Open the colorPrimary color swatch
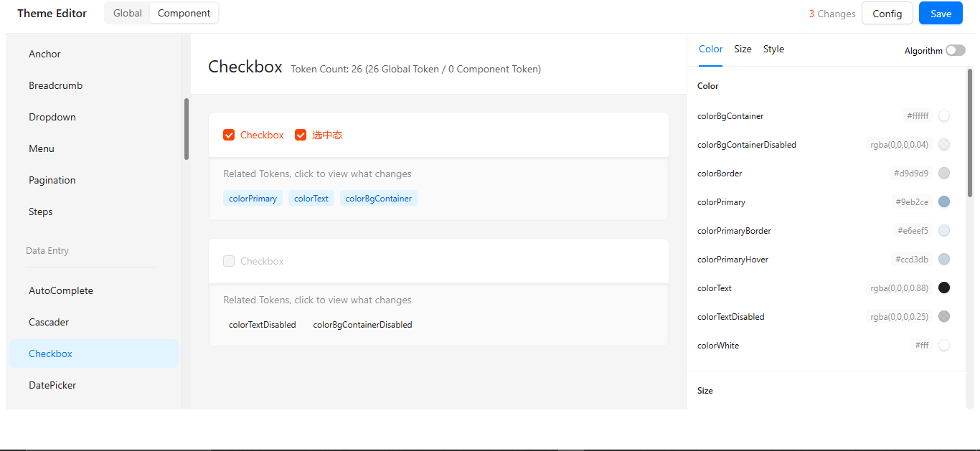 point(944,201)
